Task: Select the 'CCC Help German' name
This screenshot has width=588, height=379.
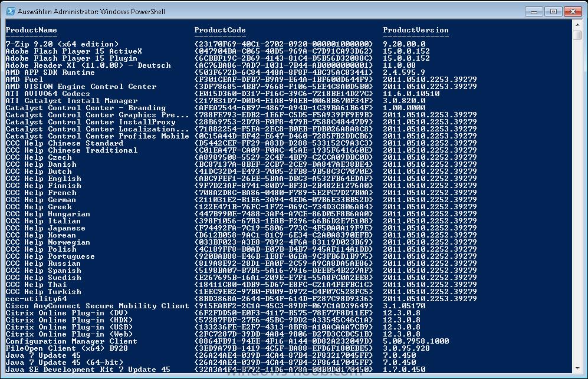Action: tap(41, 200)
